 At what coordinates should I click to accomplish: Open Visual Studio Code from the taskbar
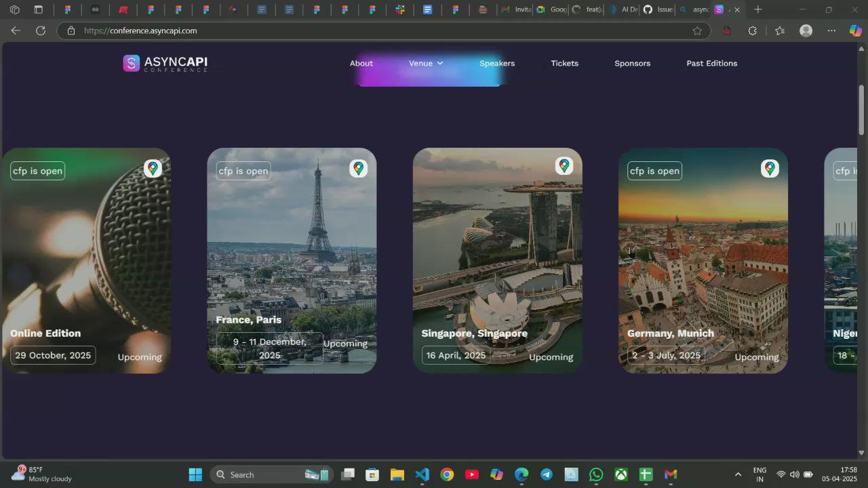(422, 474)
